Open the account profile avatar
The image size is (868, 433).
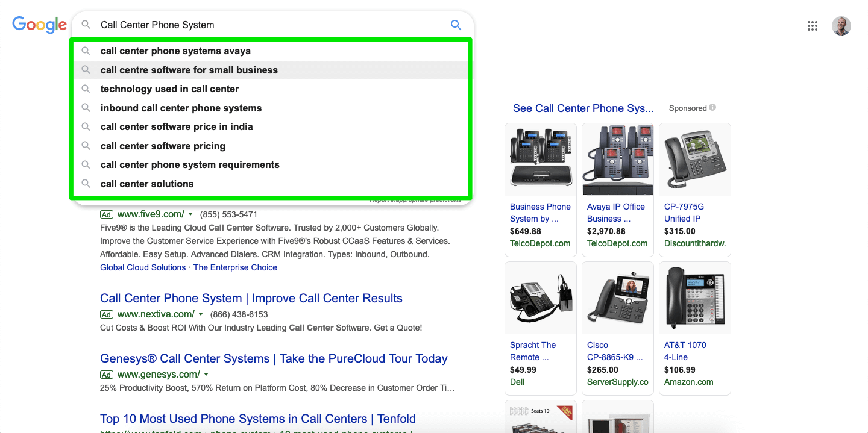841,26
